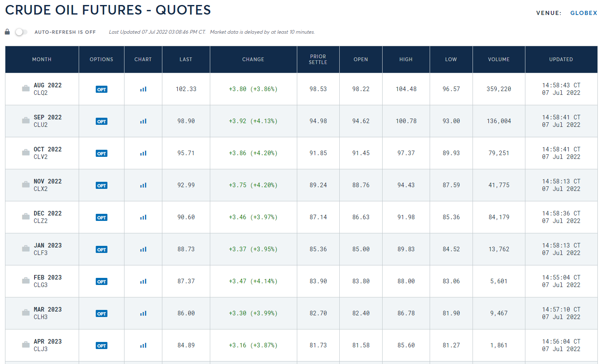This screenshot has height=364, width=602.
Task: Select the AUG 2022 month label
Action: tap(47, 85)
